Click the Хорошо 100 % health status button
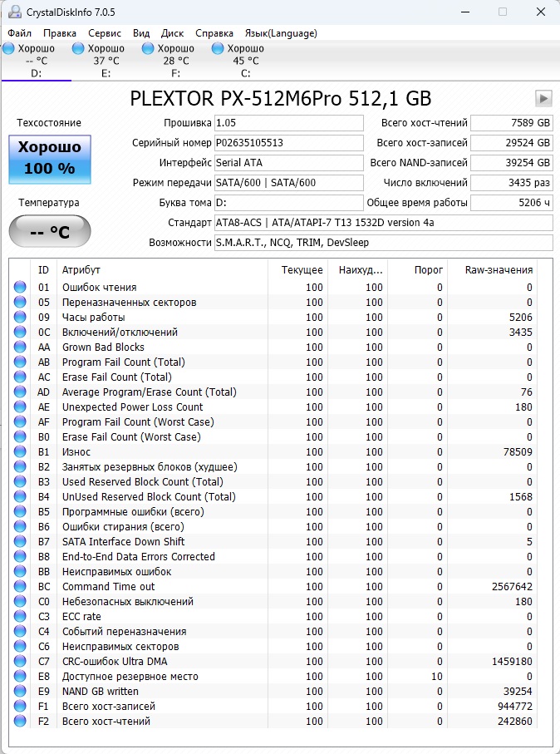The height and width of the screenshot is (754, 560). [x=50, y=159]
